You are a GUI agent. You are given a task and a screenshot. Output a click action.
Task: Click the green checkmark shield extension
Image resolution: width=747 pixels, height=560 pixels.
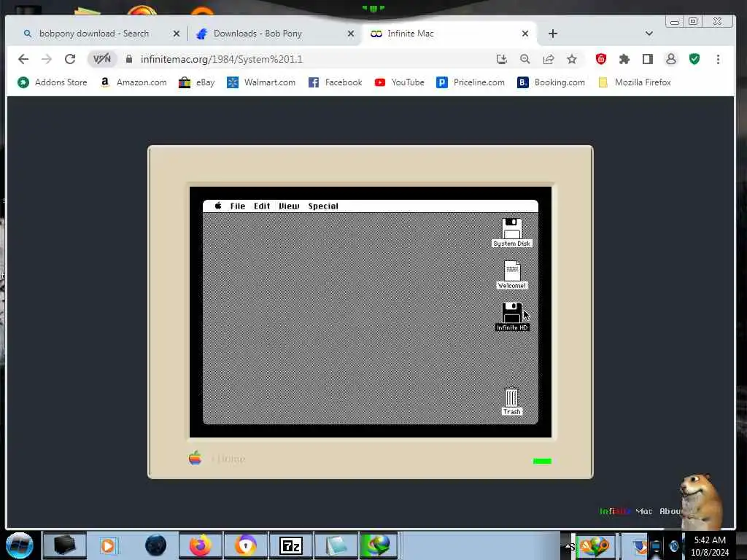[x=694, y=59]
